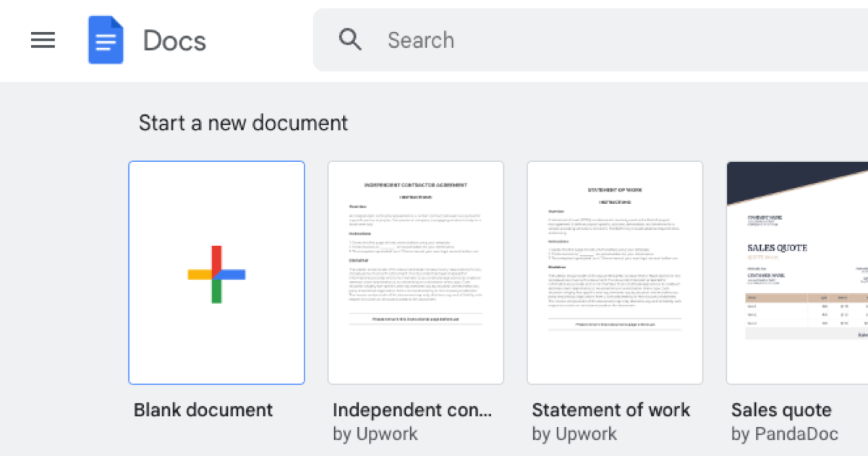This screenshot has height=456, width=868.
Task: Open the Blank document thumbnail
Action: 216,273
